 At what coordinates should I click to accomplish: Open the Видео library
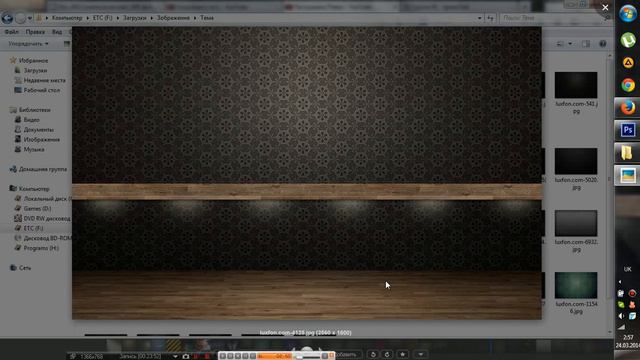click(x=31, y=120)
